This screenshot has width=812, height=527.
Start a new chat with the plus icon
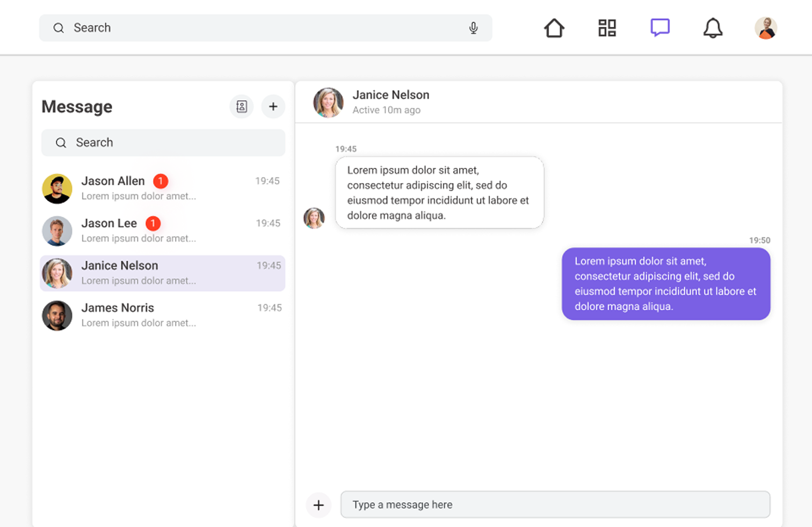[x=273, y=106]
